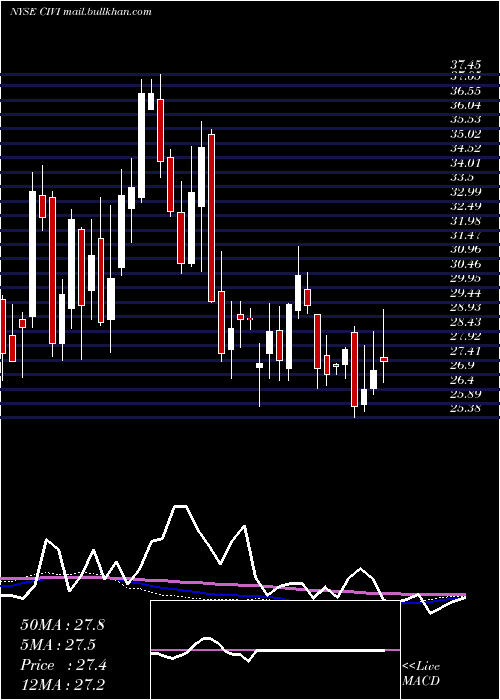Click the 31.98 price axis label
Viewport: 500px width, 700px height.
click(466, 221)
